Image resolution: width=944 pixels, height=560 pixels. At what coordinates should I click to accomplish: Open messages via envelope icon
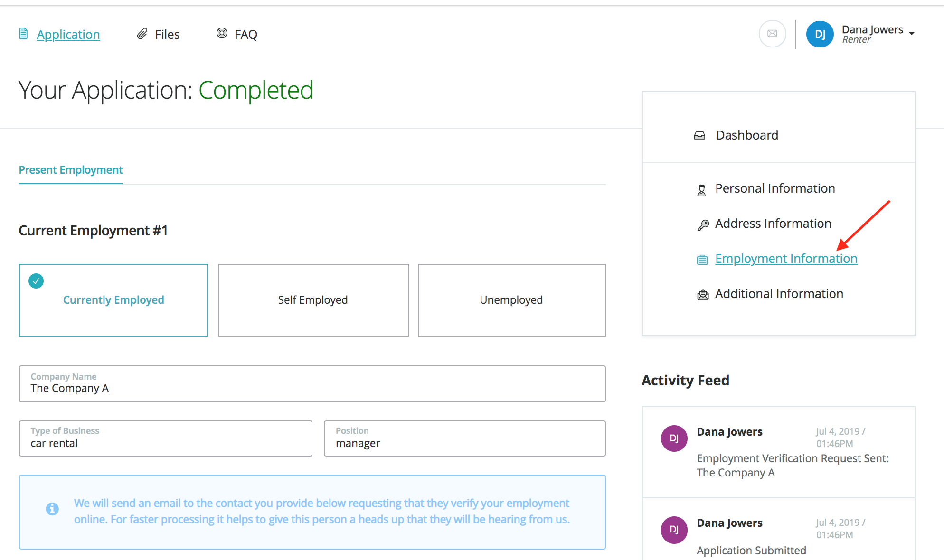pyautogui.click(x=772, y=34)
